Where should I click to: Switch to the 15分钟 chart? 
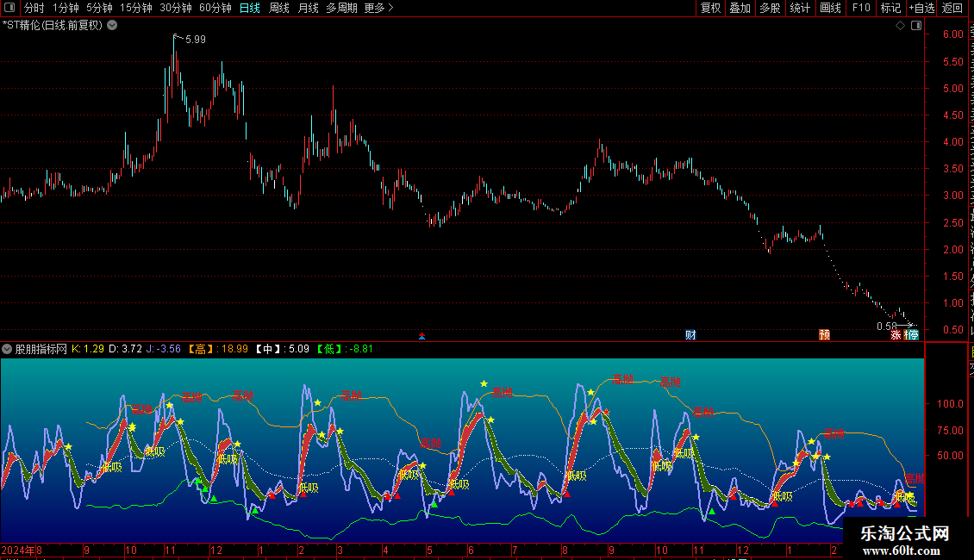tap(136, 8)
